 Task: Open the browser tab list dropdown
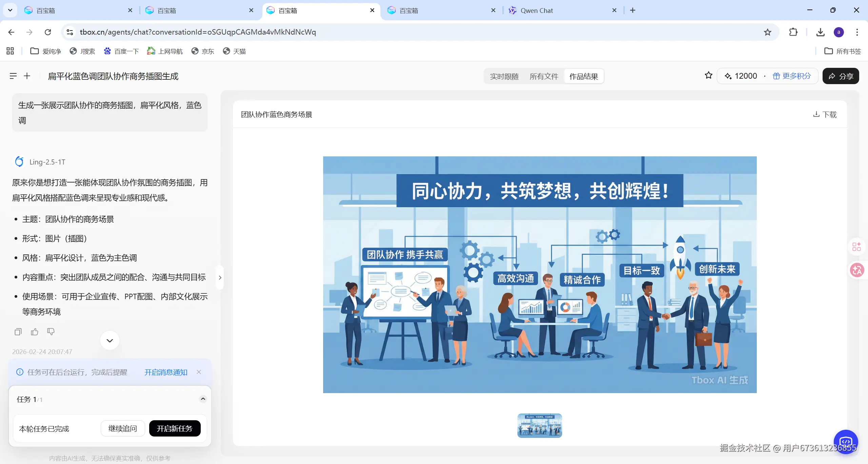(x=10, y=10)
